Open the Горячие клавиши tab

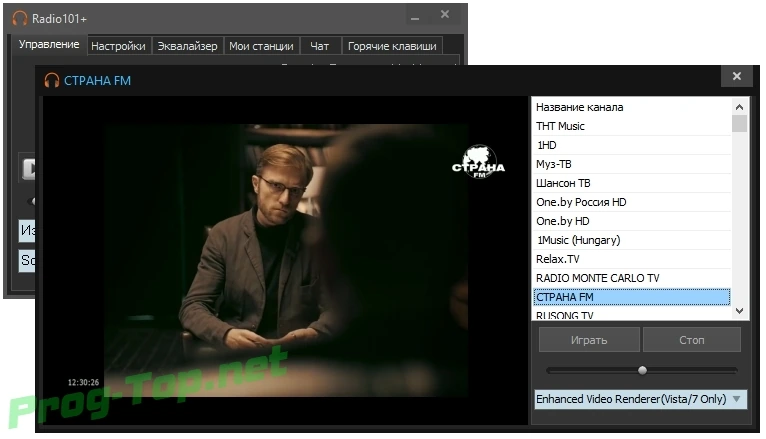[x=392, y=46]
